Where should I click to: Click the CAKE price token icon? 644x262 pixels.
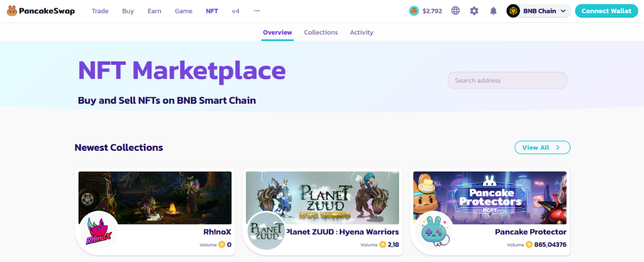click(414, 11)
